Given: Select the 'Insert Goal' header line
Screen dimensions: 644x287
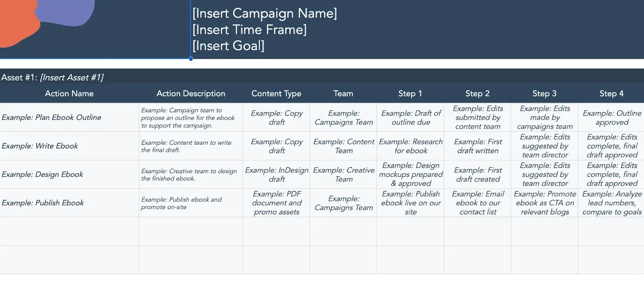Looking at the screenshot, I should click(x=228, y=45).
